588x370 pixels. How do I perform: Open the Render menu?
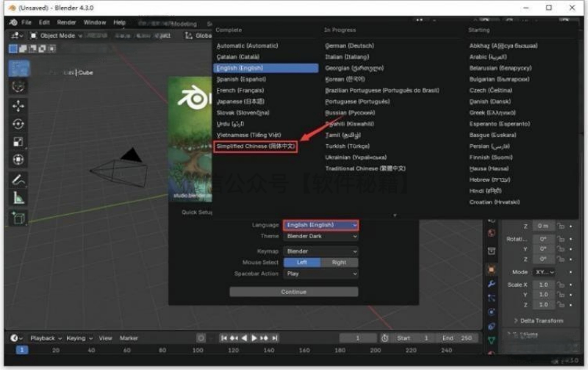pos(67,22)
